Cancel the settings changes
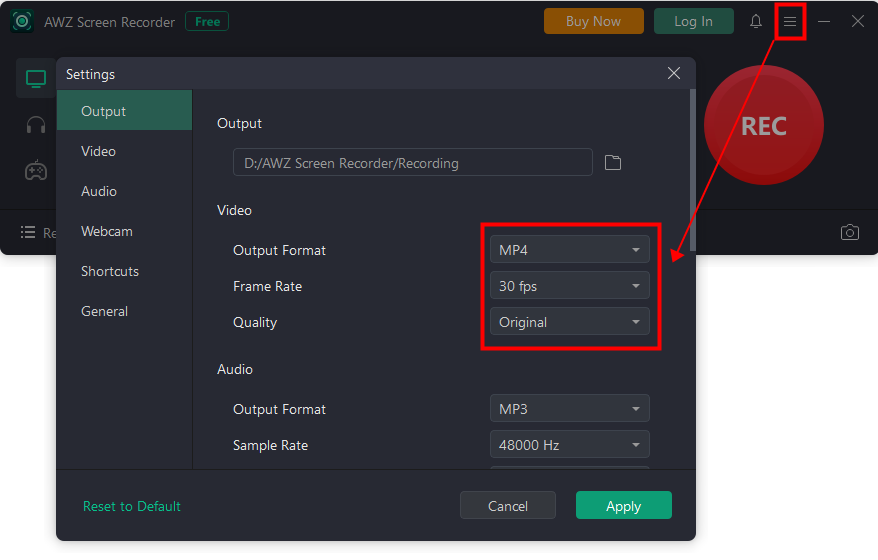 tap(507, 506)
